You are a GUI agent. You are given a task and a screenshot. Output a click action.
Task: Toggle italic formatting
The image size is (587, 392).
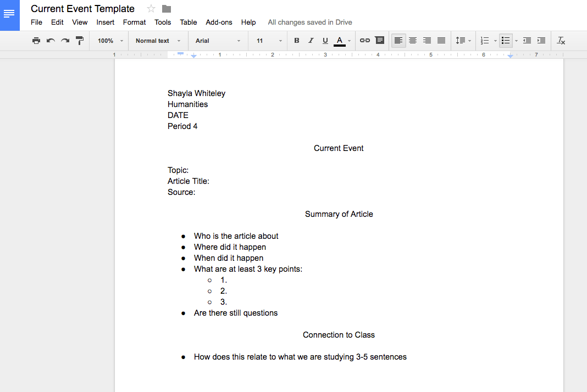[311, 41]
